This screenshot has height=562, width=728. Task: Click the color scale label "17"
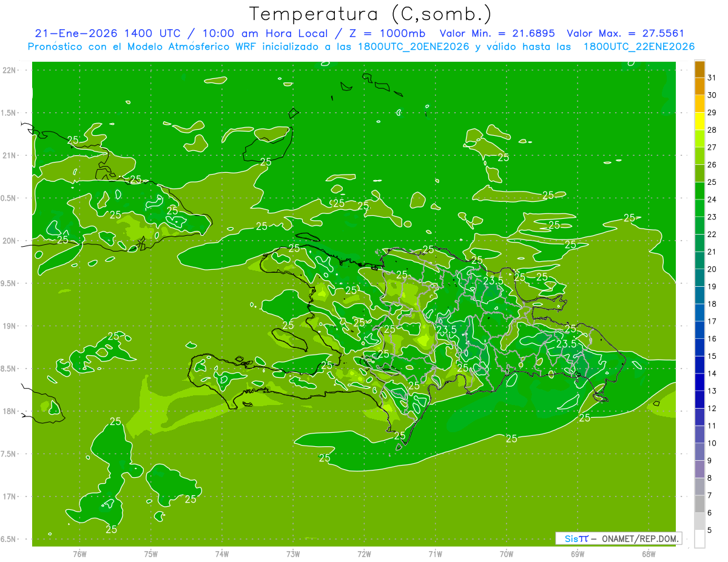point(712,321)
